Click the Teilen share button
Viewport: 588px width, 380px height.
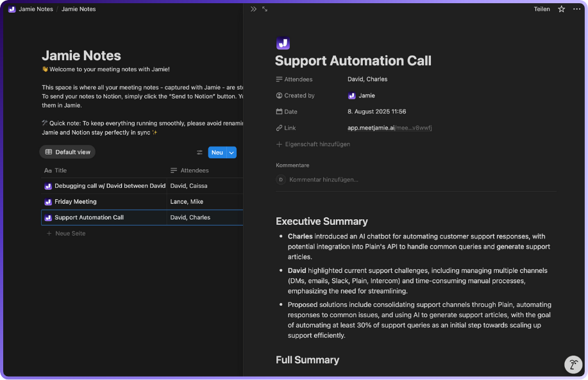click(542, 9)
